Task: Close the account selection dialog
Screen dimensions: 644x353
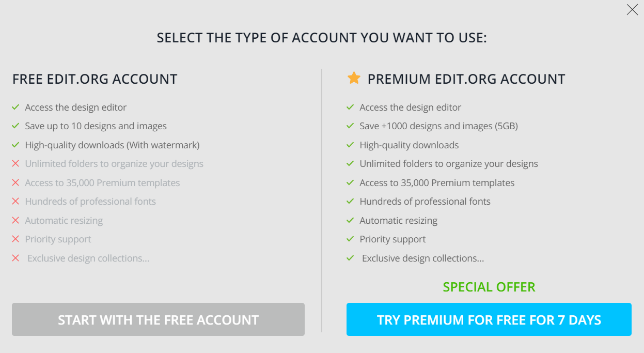Action: (x=632, y=9)
